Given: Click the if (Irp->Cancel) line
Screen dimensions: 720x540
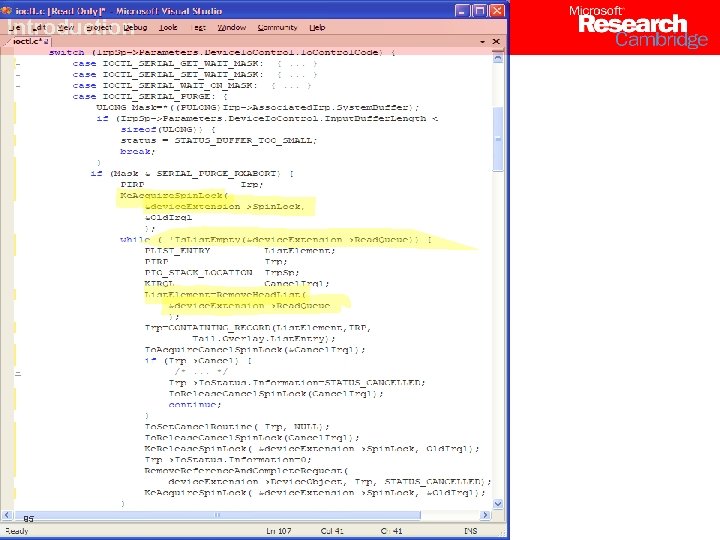Looking at the screenshot, I should (x=198, y=361).
